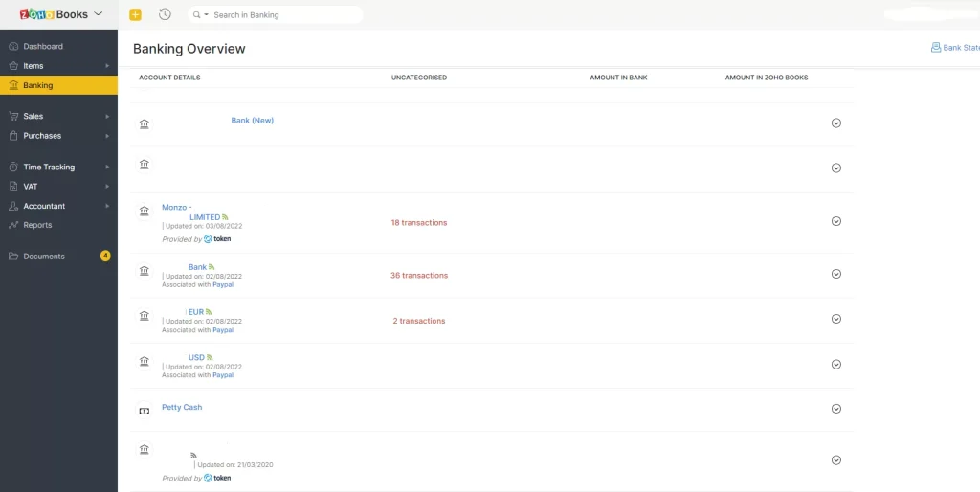
Task: Expand options for the USD account
Action: click(836, 365)
